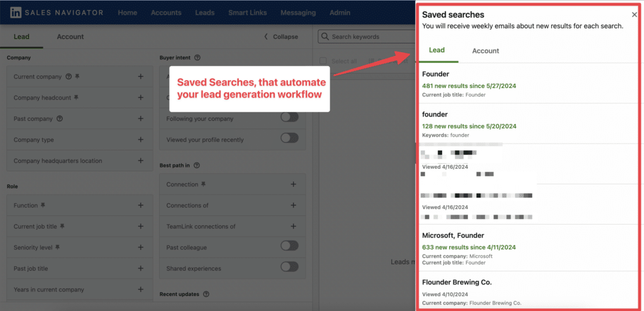Image resolution: width=644 pixels, height=311 pixels.
Task: Expand Current job title filter plus
Action: (x=140, y=226)
